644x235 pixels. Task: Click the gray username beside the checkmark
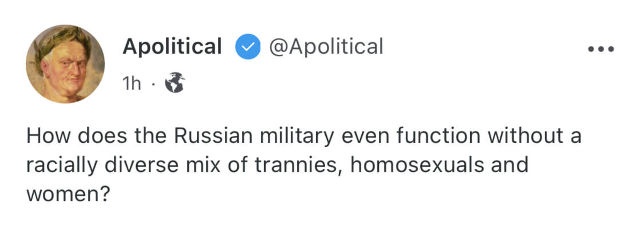pyautogui.click(x=325, y=47)
